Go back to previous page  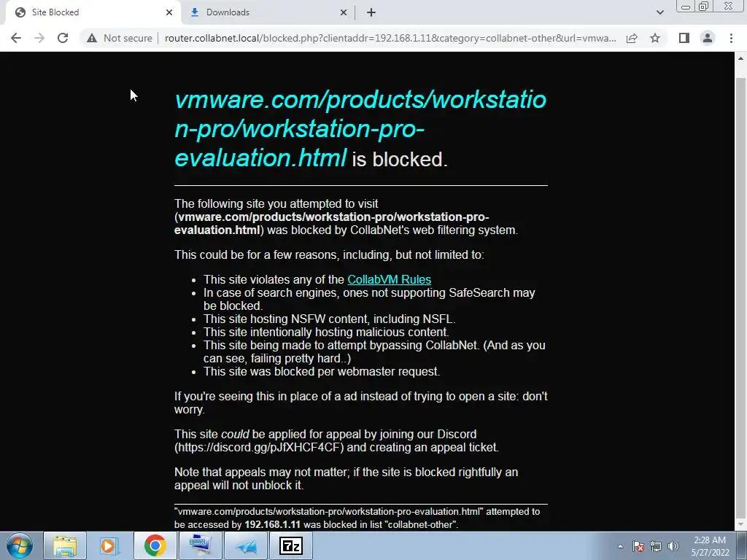point(16,38)
